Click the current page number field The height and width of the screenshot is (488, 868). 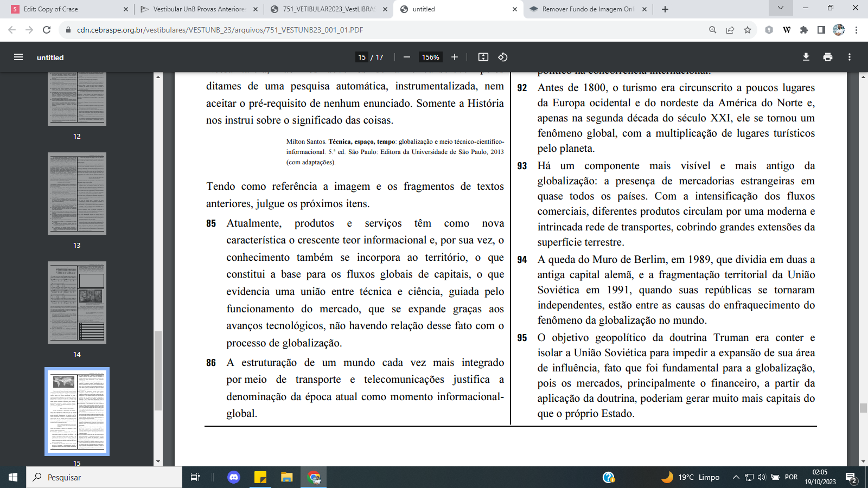pos(362,57)
